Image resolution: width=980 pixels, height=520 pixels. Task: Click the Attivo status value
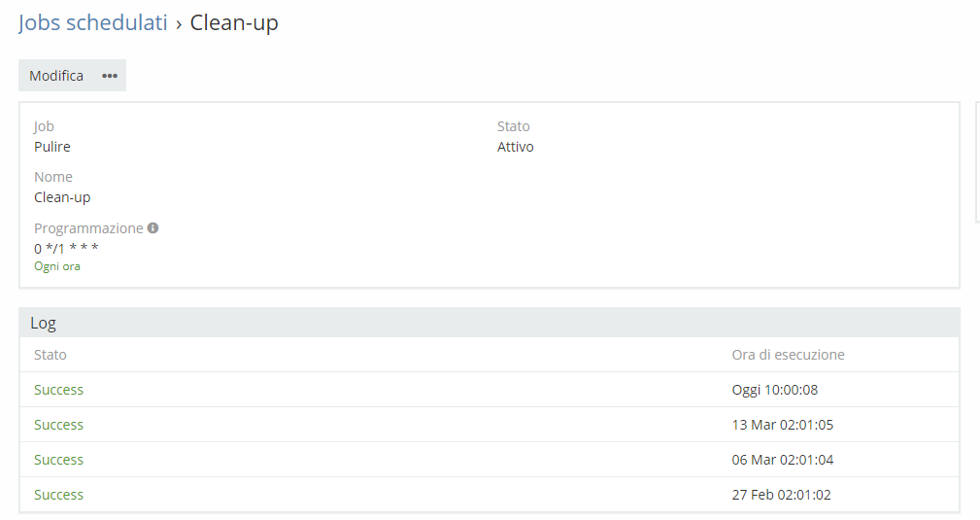click(x=516, y=147)
